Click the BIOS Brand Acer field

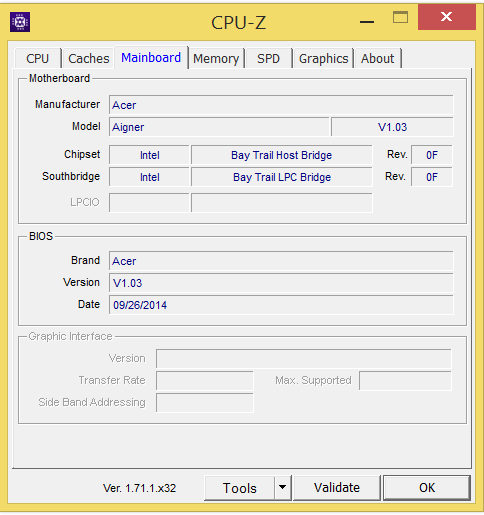[281, 261]
